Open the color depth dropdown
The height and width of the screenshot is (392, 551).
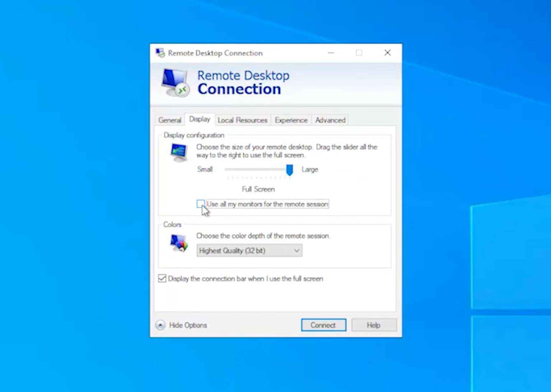point(249,250)
